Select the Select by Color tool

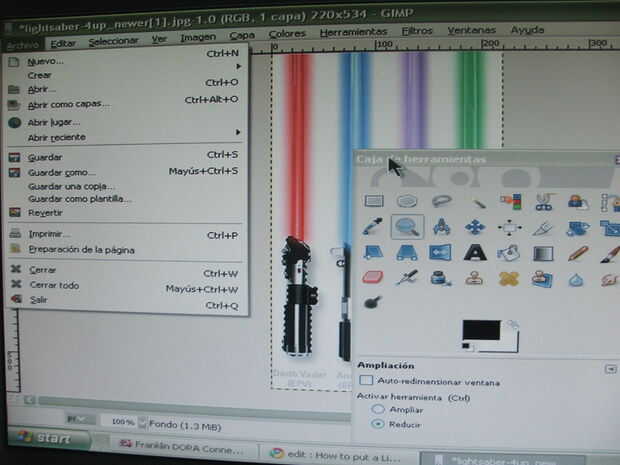(x=510, y=201)
